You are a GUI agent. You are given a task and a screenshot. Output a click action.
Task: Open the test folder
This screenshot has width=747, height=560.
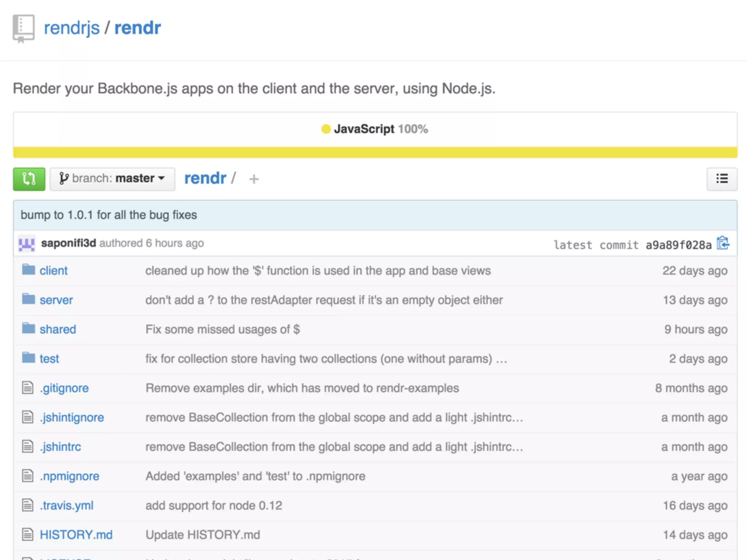[x=49, y=359]
